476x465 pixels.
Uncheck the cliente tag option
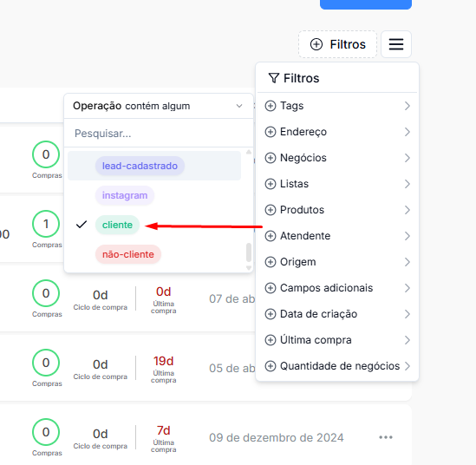(117, 225)
